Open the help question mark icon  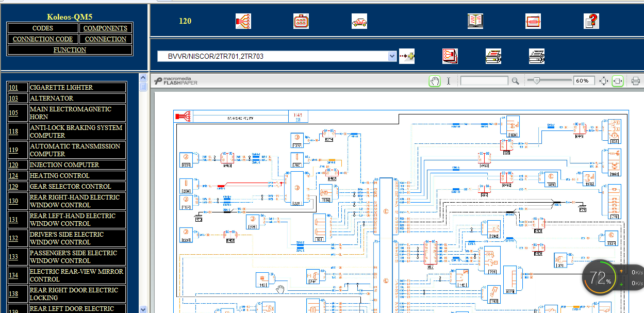tap(591, 21)
